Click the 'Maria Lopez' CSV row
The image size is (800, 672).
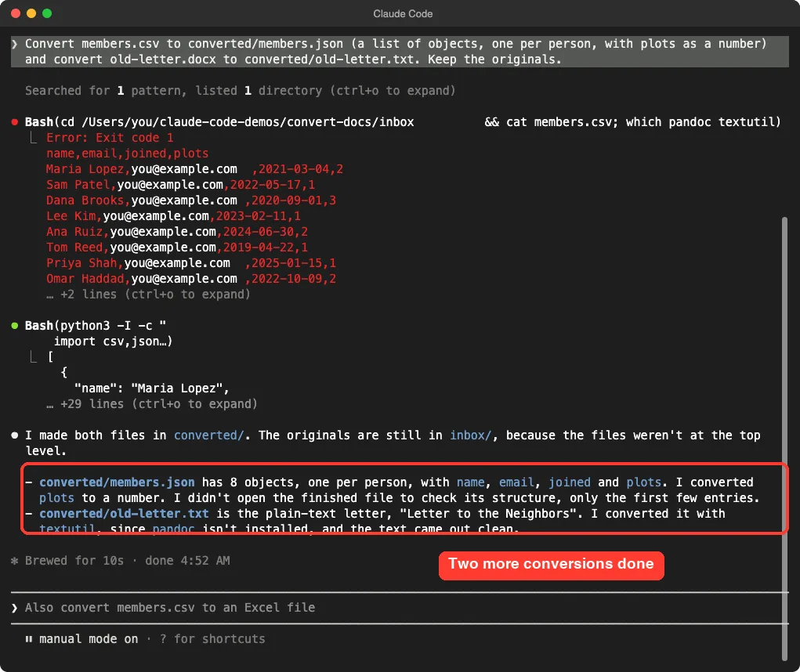(x=194, y=169)
